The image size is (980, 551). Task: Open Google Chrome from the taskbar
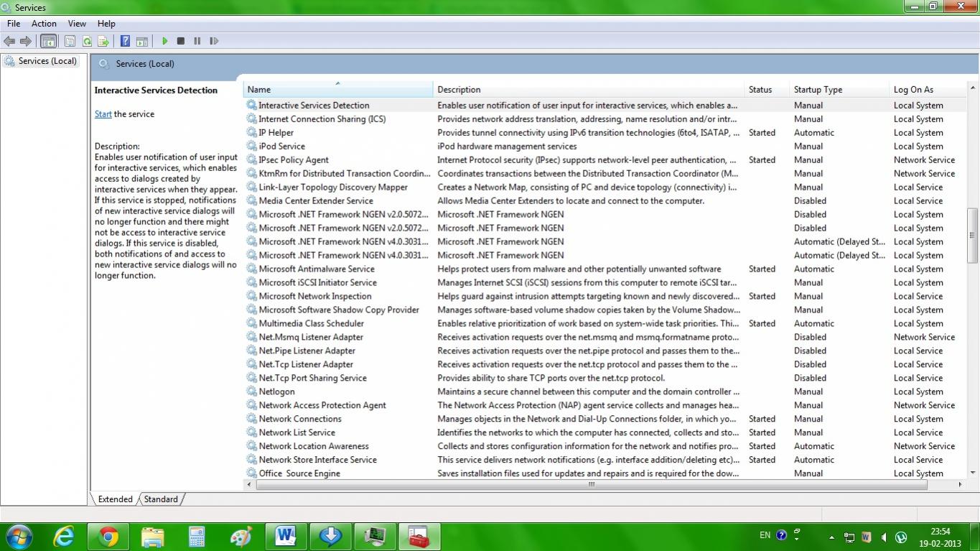click(x=108, y=537)
